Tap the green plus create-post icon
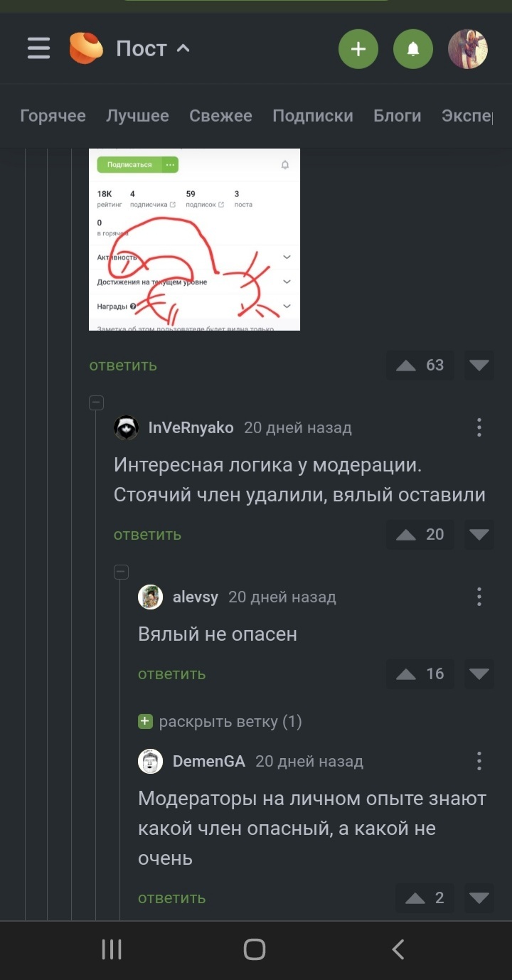The image size is (512, 980). tap(358, 48)
